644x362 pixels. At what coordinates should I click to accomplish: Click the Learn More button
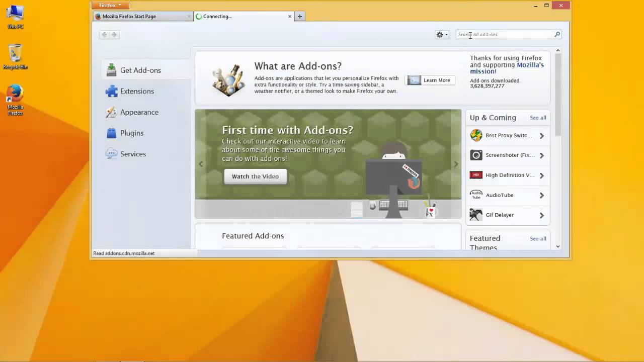coord(430,80)
